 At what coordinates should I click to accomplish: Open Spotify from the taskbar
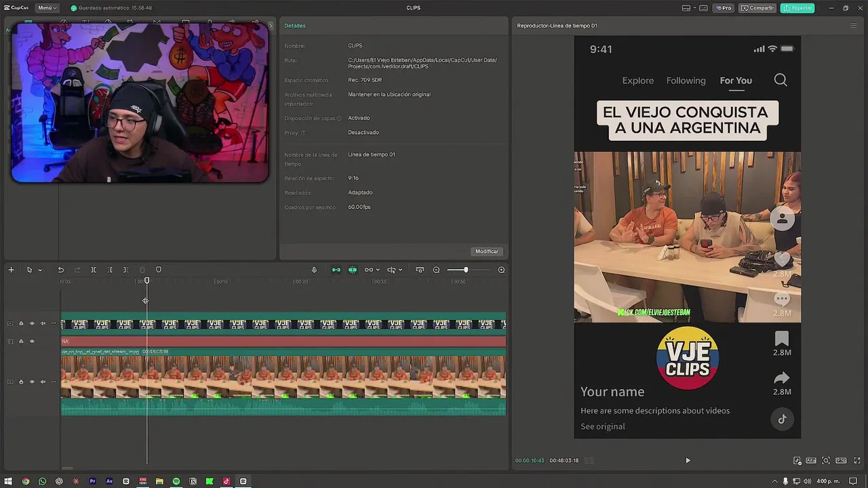pyautogui.click(x=176, y=481)
